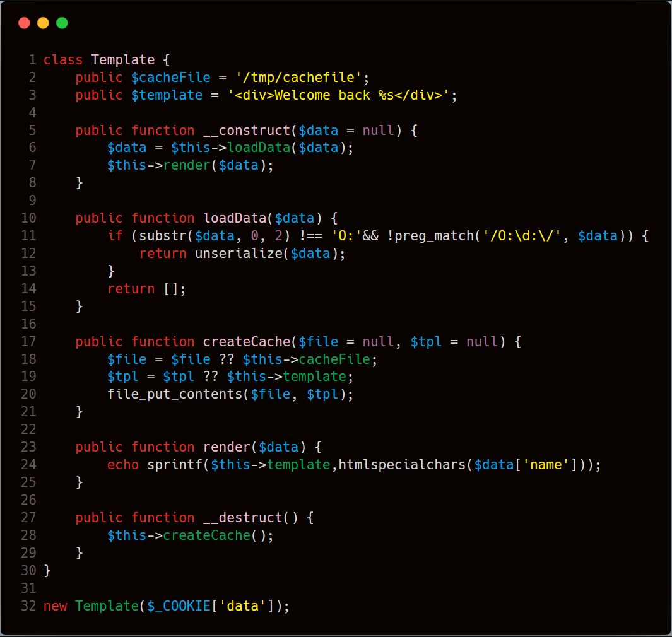Click '$_COOKIE' on line 32

point(179,605)
